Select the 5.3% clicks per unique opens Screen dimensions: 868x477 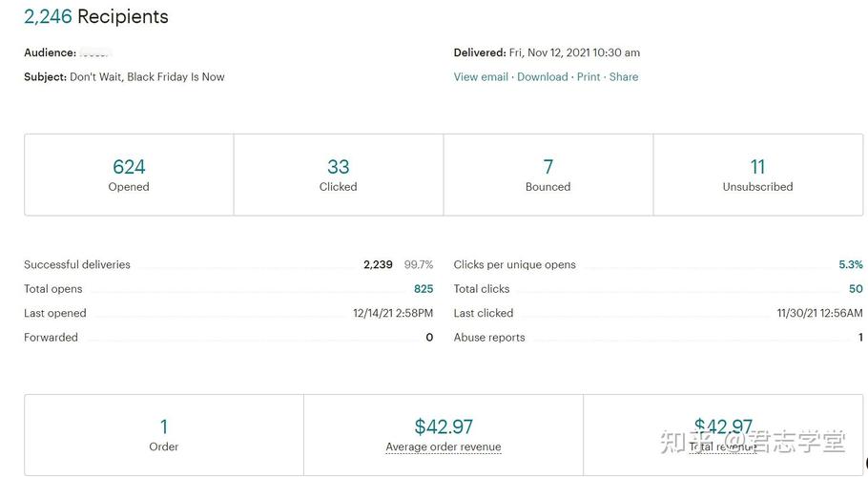pyautogui.click(x=851, y=264)
